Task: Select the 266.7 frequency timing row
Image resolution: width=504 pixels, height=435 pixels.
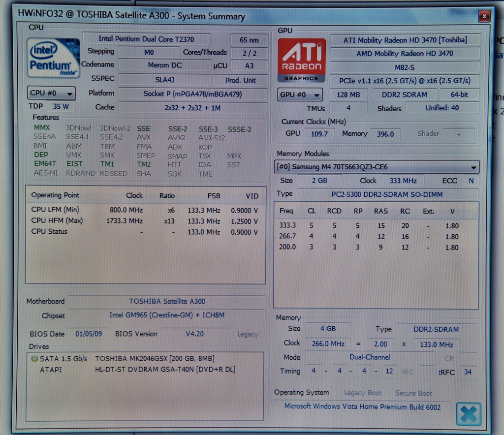Action: [x=376, y=236]
